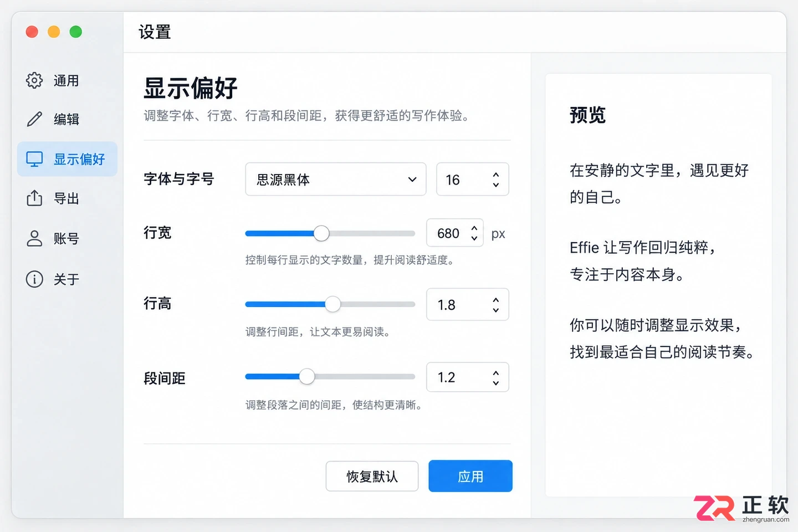Click the 恢复默认 button
The image size is (798, 532).
(372, 476)
